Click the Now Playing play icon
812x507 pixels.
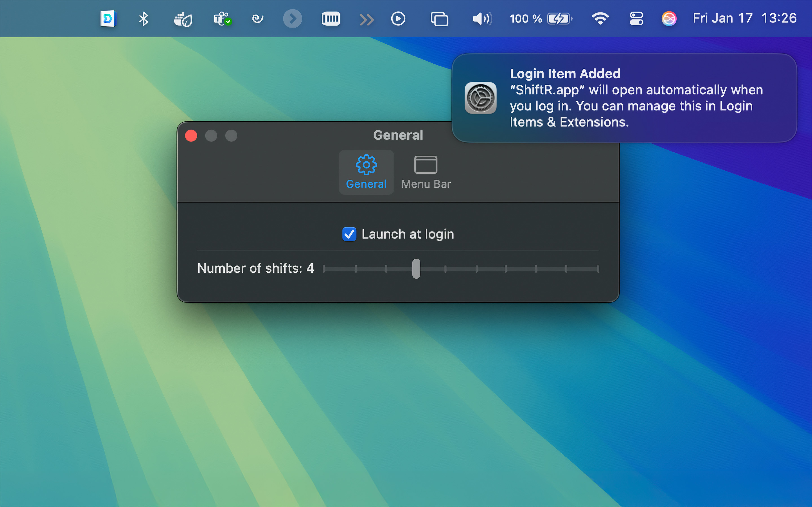pyautogui.click(x=398, y=19)
